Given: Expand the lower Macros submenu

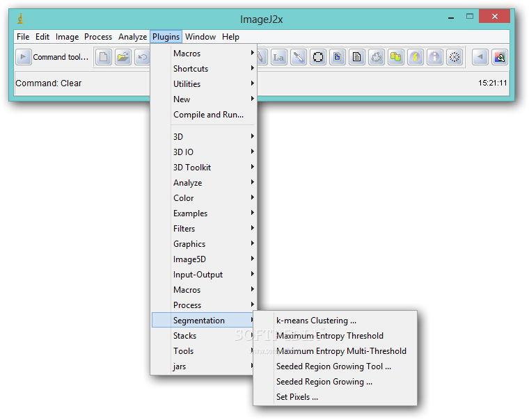Looking at the screenshot, I should tap(204, 290).
